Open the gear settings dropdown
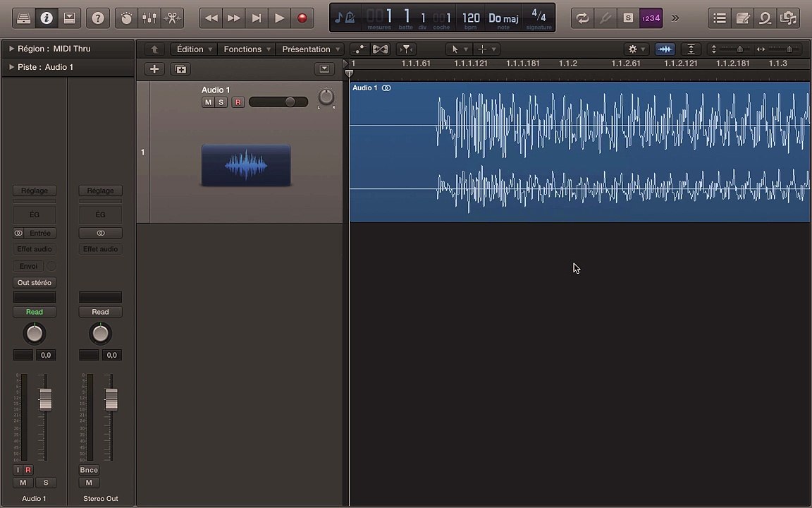This screenshot has height=508, width=812. (636, 49)
